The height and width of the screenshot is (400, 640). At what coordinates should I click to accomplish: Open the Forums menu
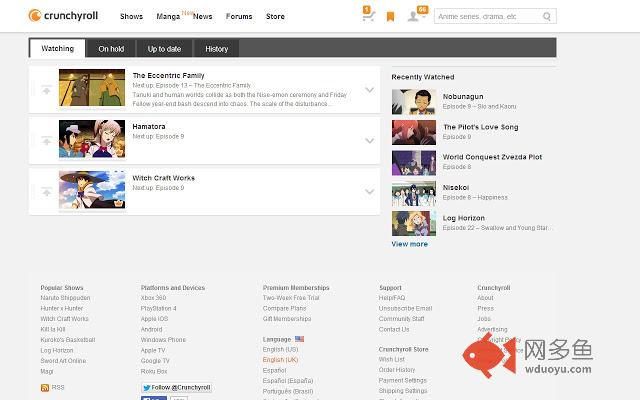click(239, 16)
